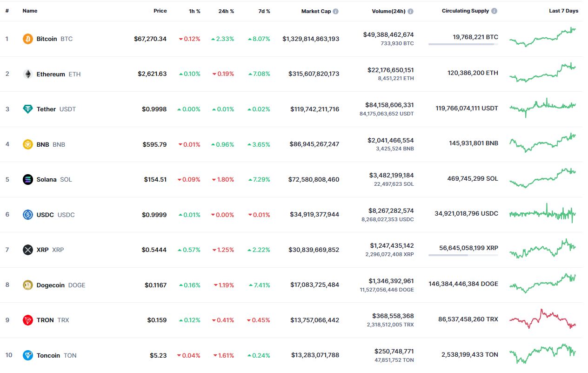Click the Solana logo icon
The height and width of the screenshot is (373, 588).
tap(28, 180)
